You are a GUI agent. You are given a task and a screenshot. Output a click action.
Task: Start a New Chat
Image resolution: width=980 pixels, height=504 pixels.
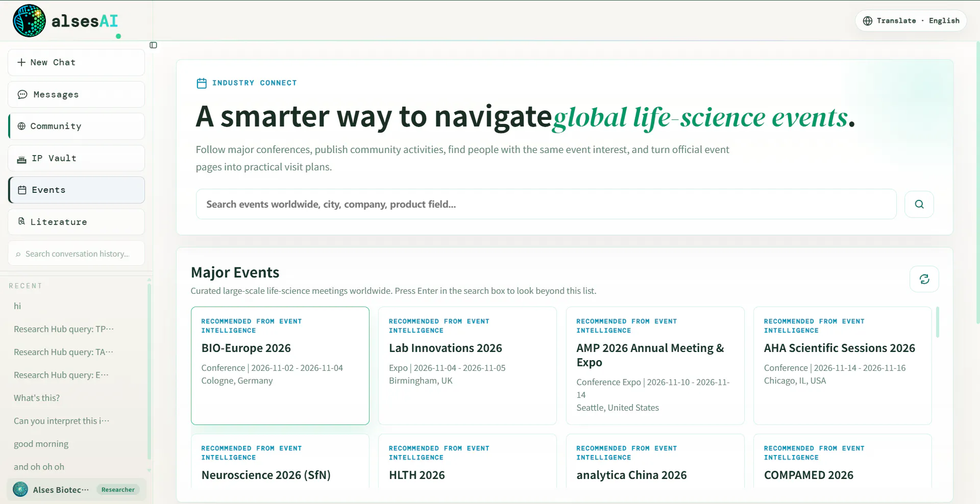(76, 62)
